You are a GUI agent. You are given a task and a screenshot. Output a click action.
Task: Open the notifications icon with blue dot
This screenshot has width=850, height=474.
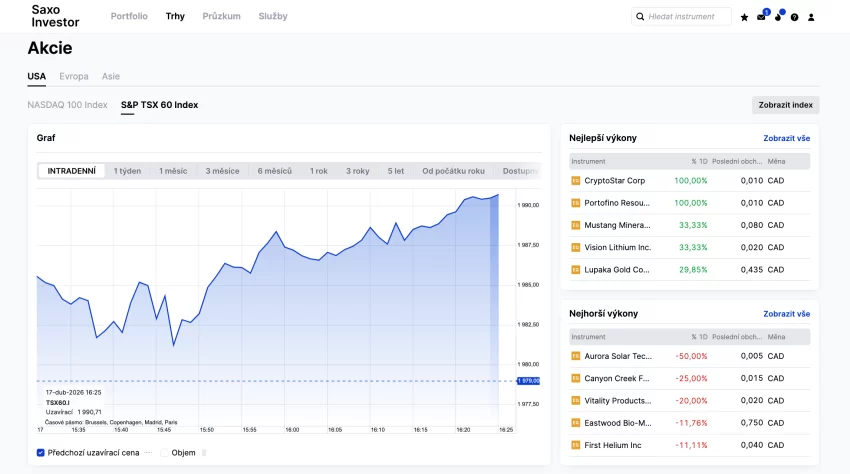click(779, 16)
